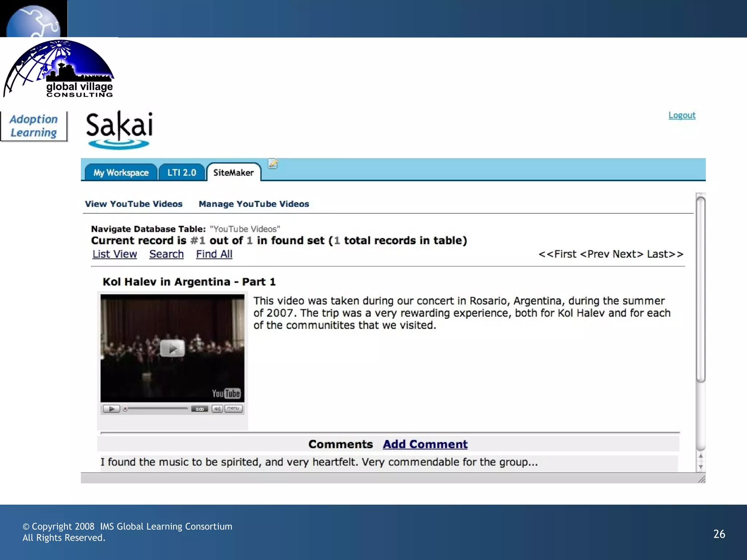Click the YouTube logo on the video
The height and width of the screenshot is (560, 747).
click(226, 393)
